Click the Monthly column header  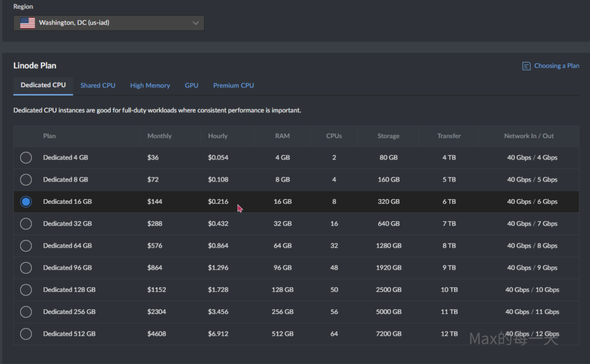160,136
